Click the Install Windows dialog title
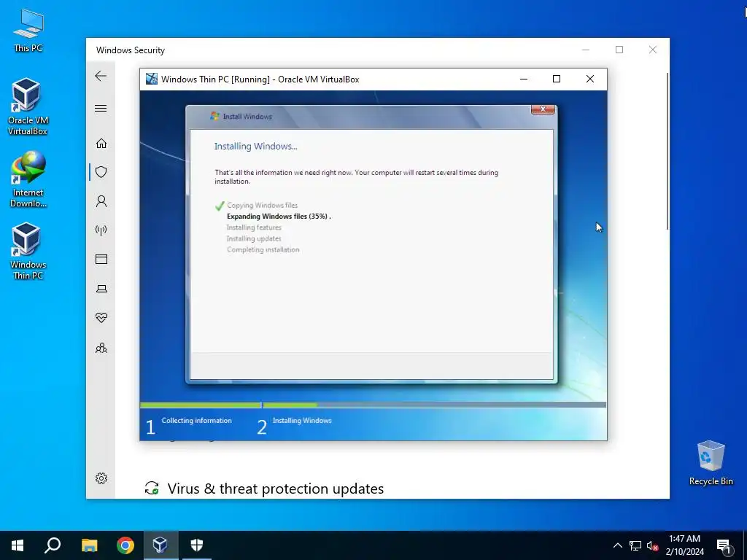This screenshot has height=560, width=747. 247,116
